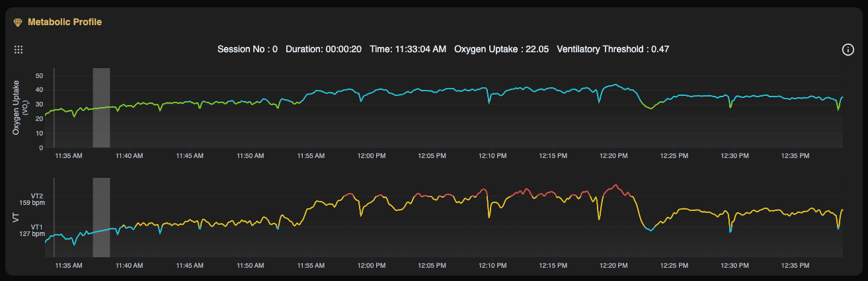Screen dimensions: 868x281
Task: Click the gray selection band on the Oxygen Uptake chart
Action: (x=101, y=108)
